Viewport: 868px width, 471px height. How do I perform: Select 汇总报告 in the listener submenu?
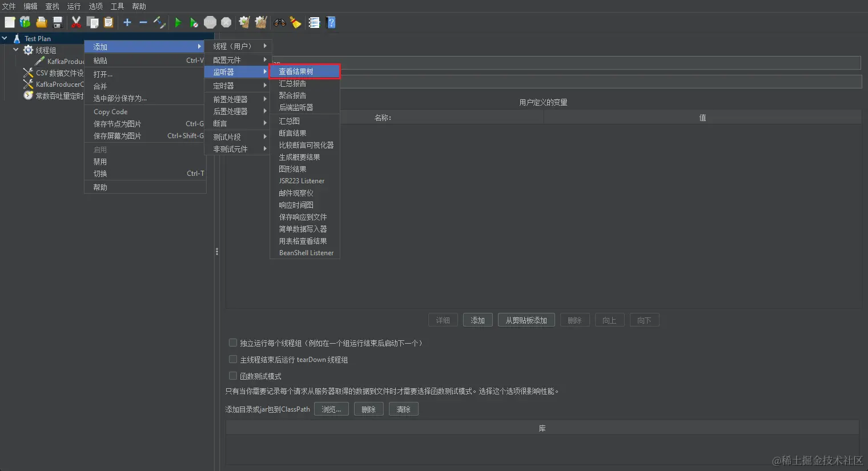coord(305,83)
